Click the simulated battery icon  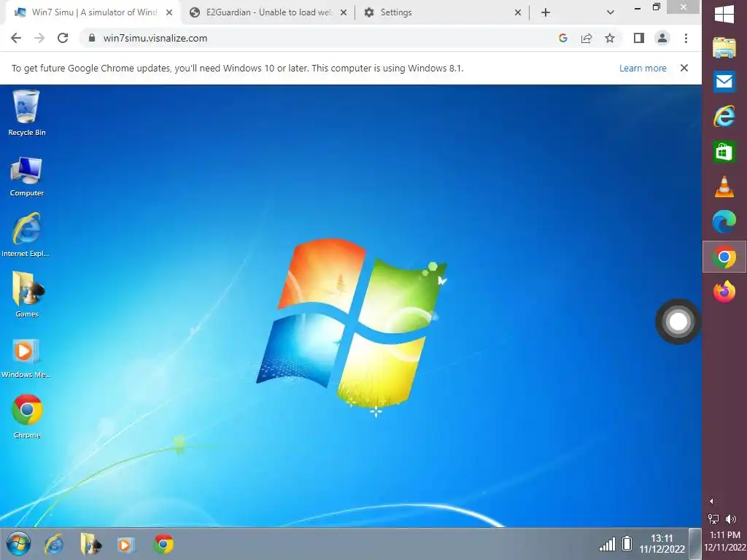[627, 543]
